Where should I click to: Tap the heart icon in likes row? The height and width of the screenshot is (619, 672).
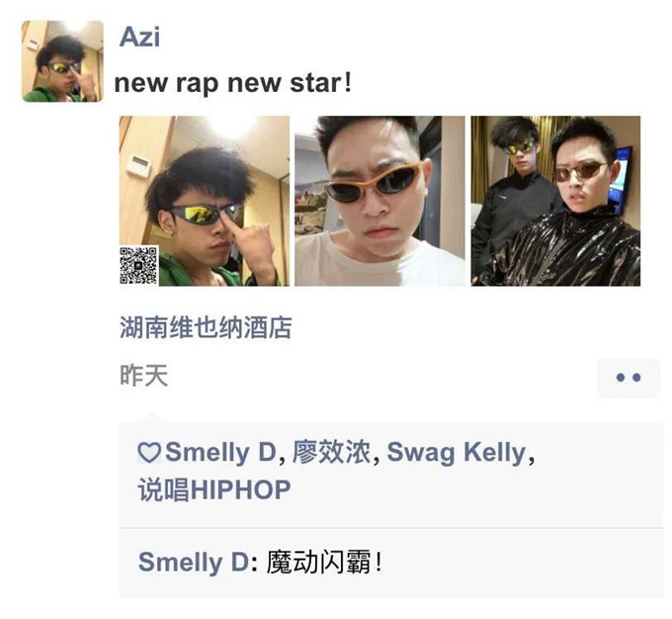(x=148, y=453)
